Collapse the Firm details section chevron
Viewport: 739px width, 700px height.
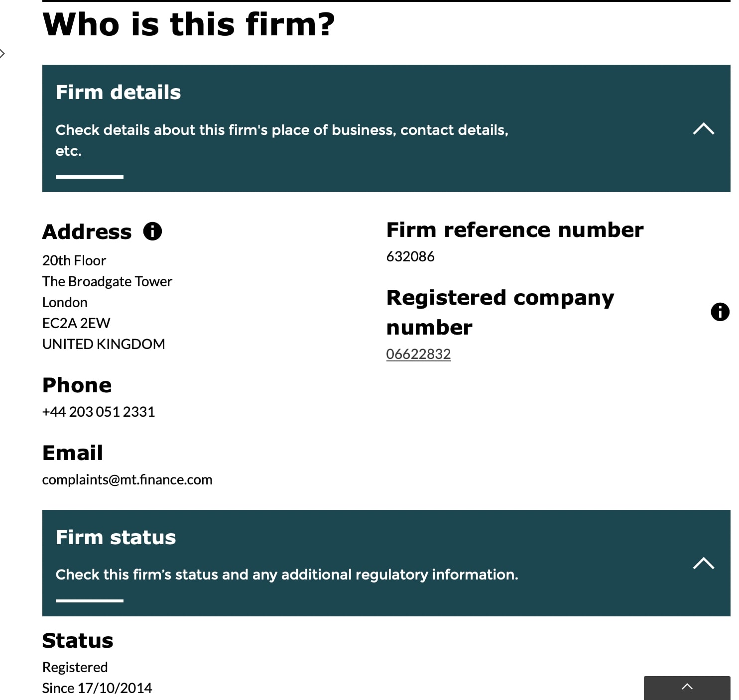pyautogui.click(x=703, y=129)
